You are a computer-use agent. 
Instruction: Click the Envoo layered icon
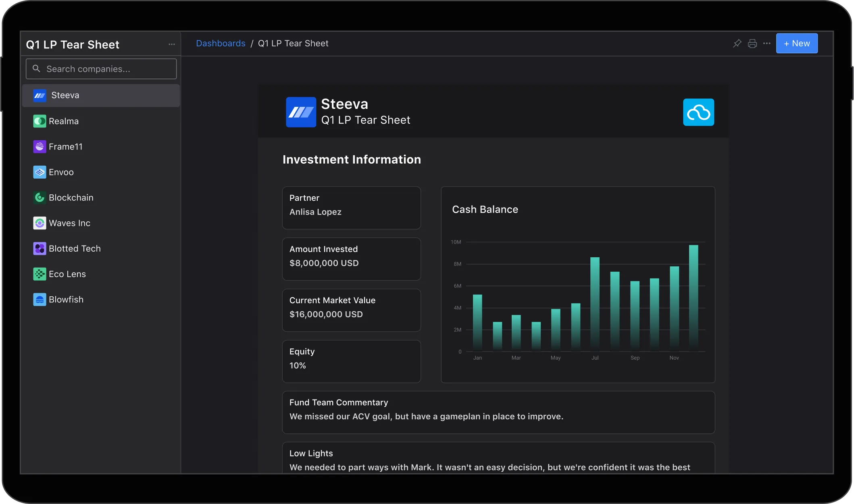coord(40,172)
